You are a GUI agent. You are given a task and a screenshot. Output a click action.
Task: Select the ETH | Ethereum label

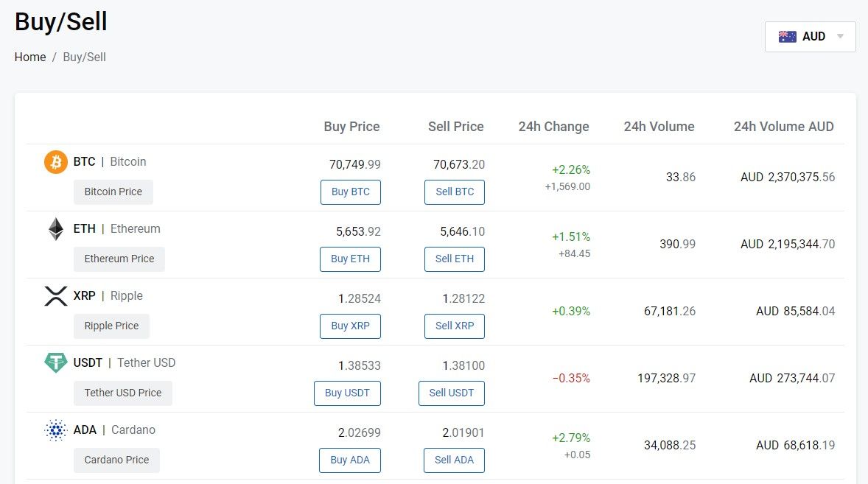click(x=117, y=228)
